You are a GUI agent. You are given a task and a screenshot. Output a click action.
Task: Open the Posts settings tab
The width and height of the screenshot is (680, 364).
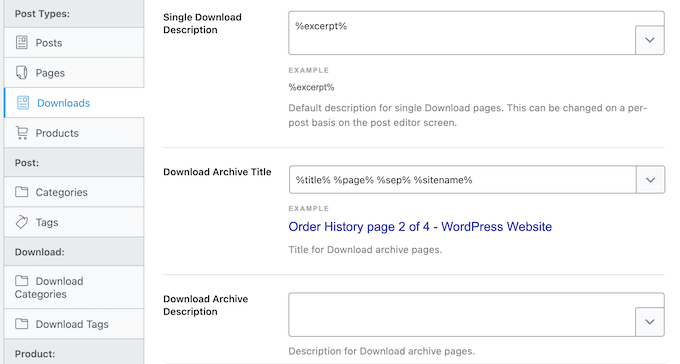pyautogui.click(x=74, y=43)
